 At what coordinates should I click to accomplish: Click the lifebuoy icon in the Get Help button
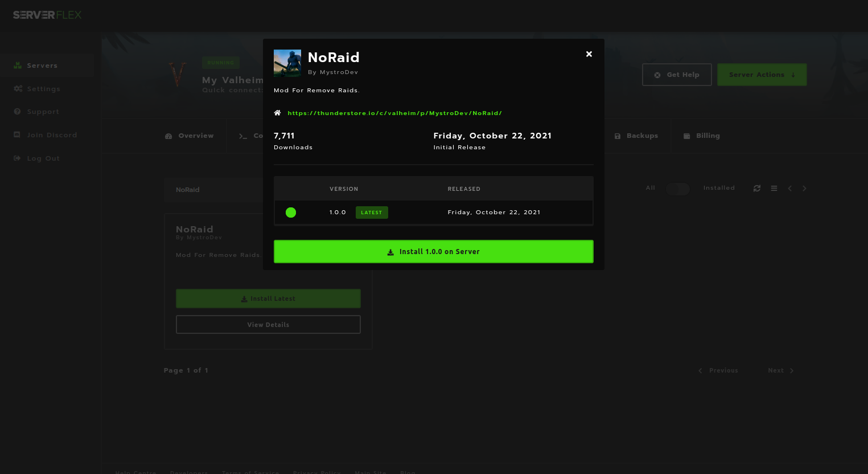tap(657, 75)
